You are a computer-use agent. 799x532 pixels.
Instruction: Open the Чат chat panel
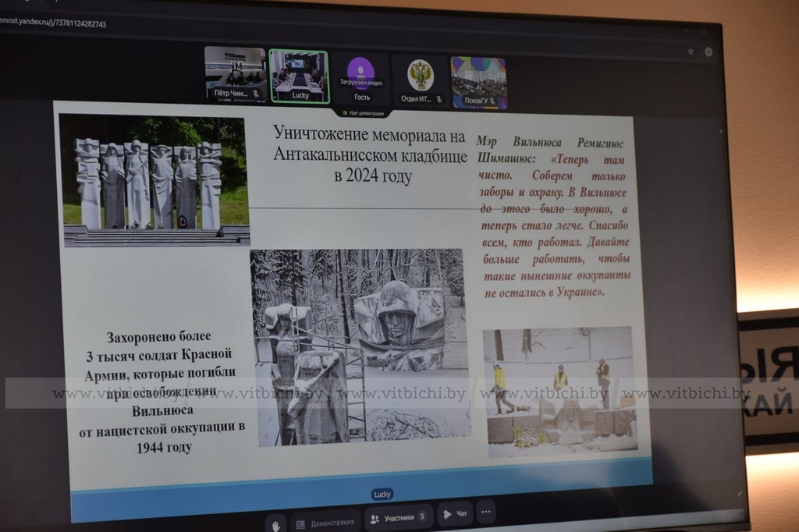click(x=454, y=514)
